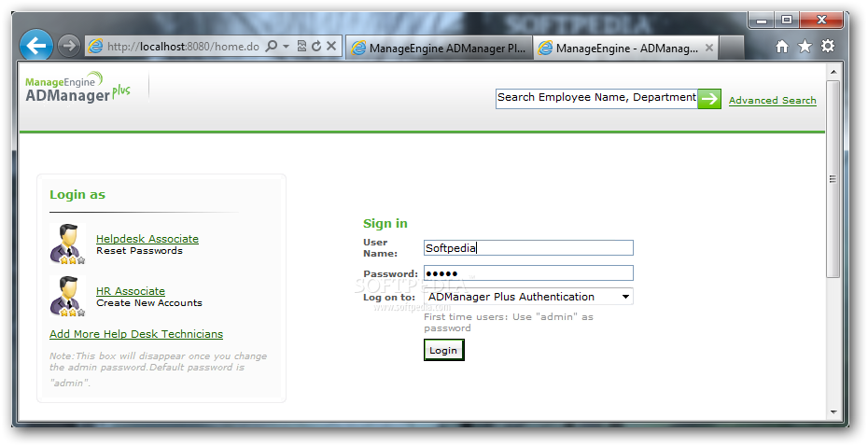Open 'Add More Help Desk Technicians' link

pos(136,334)
